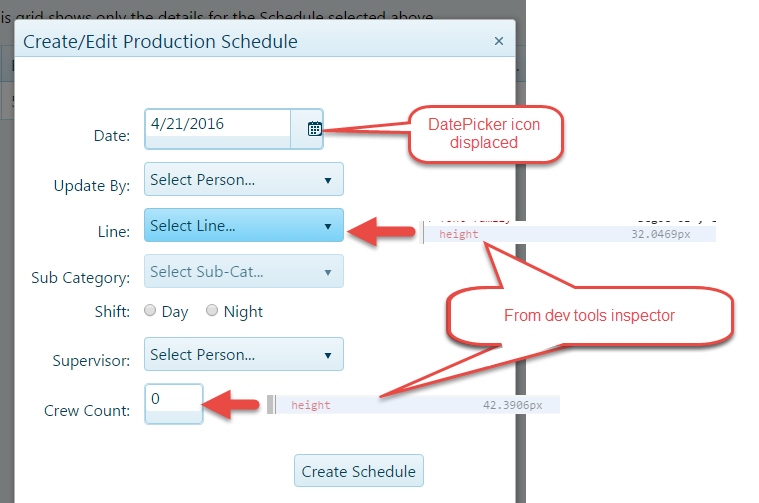Open the Select Line dropdown
The image size is (759, 503).
pyautogui.click(x=243, y=226)
